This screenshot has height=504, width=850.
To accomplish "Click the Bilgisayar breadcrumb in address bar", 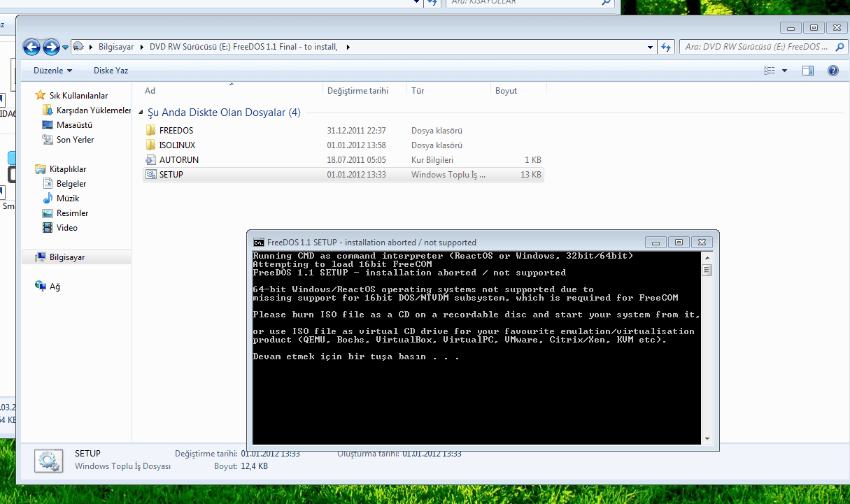I will [116, 47].
